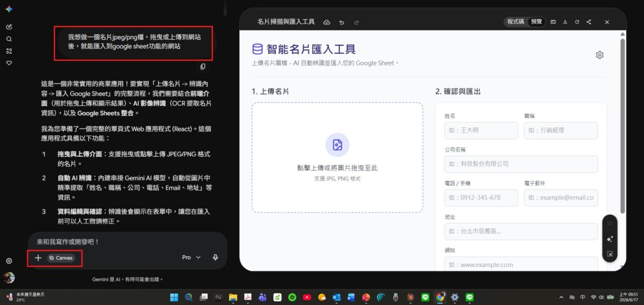Click the cloud saved-status icon
The width and height of the screenshot is (644, 305).
click(327, 22)
